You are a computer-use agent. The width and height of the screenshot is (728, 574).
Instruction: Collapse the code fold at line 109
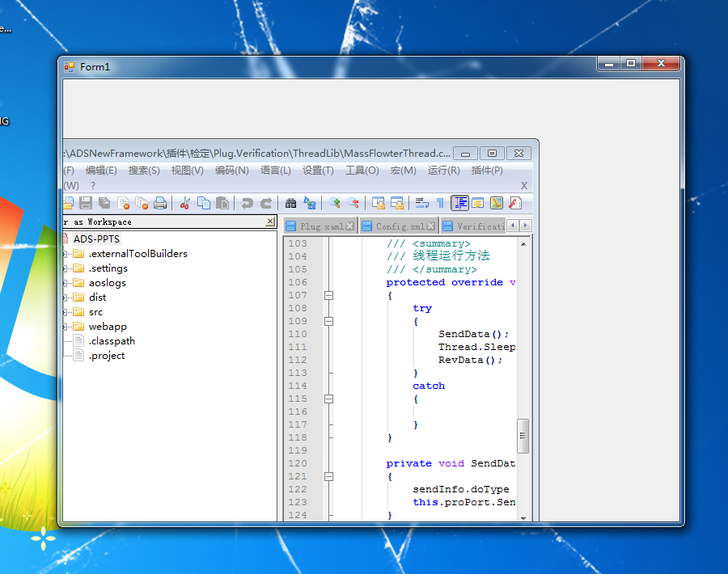pos(328,321)
